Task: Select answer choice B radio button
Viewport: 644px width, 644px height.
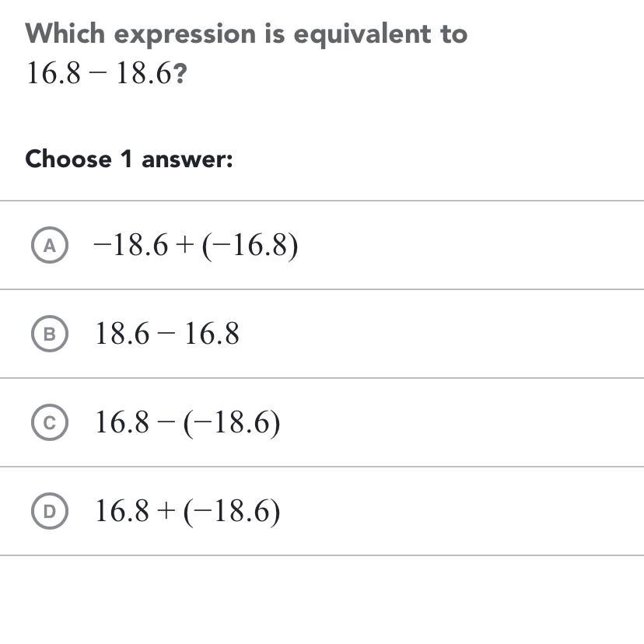Action: point(50,334)
